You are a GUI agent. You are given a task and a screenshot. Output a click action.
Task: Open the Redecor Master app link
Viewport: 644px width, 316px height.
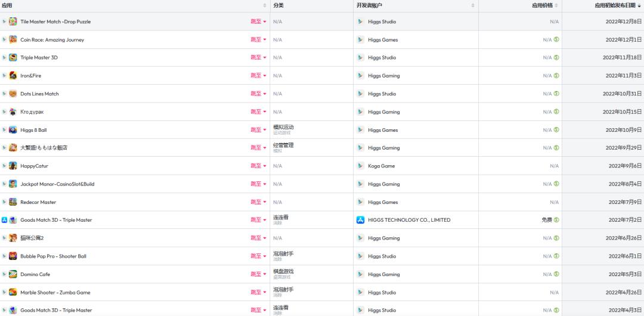(38, 202)
